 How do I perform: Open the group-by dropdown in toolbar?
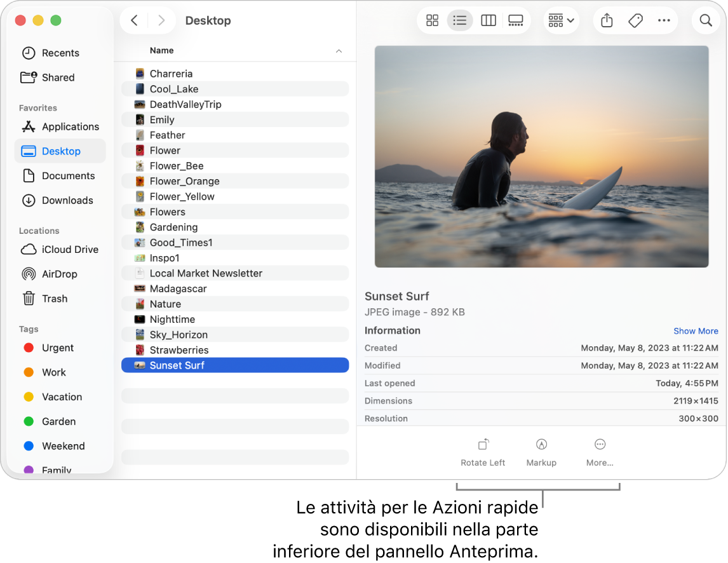(561, 21)
